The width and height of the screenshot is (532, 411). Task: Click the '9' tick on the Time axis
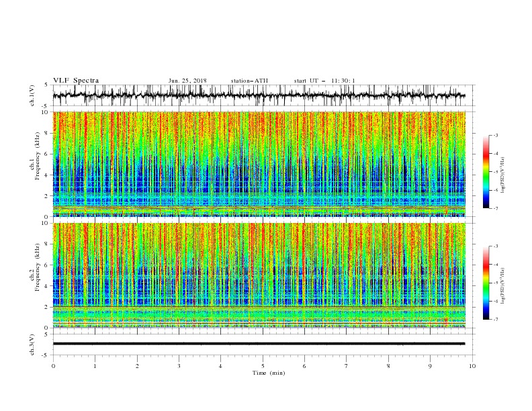pyautogui.click(x=430, y=366)
